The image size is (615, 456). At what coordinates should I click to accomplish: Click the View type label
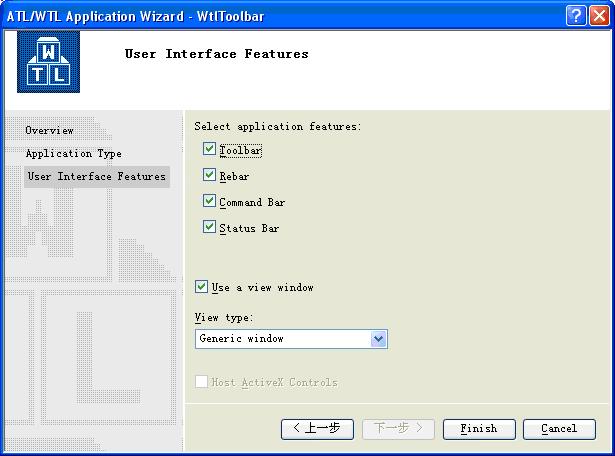(x=224, y=317)
